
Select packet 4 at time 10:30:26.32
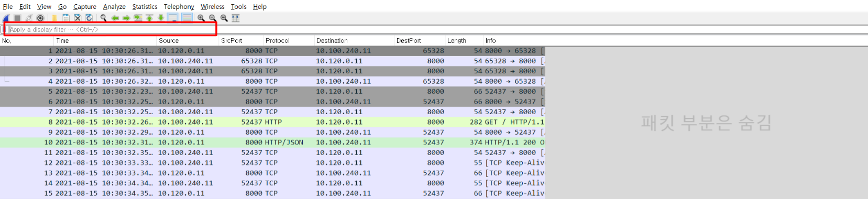272,81
